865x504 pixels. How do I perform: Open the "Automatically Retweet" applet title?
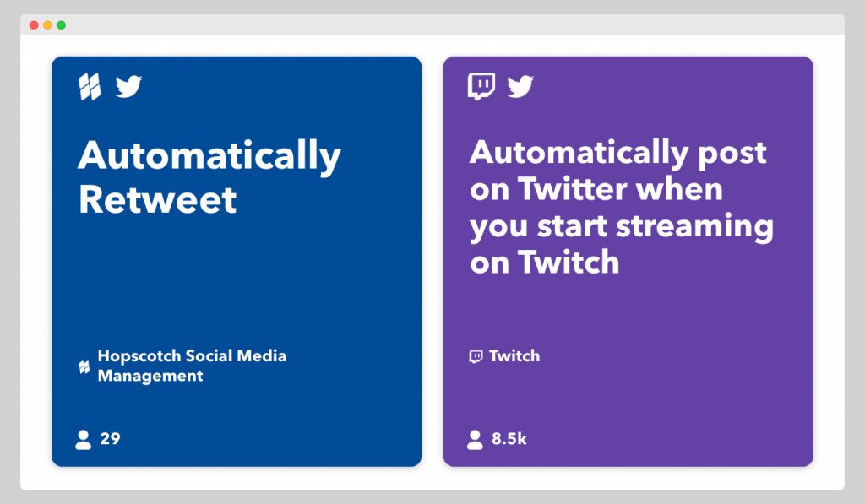tap(209, 177)
